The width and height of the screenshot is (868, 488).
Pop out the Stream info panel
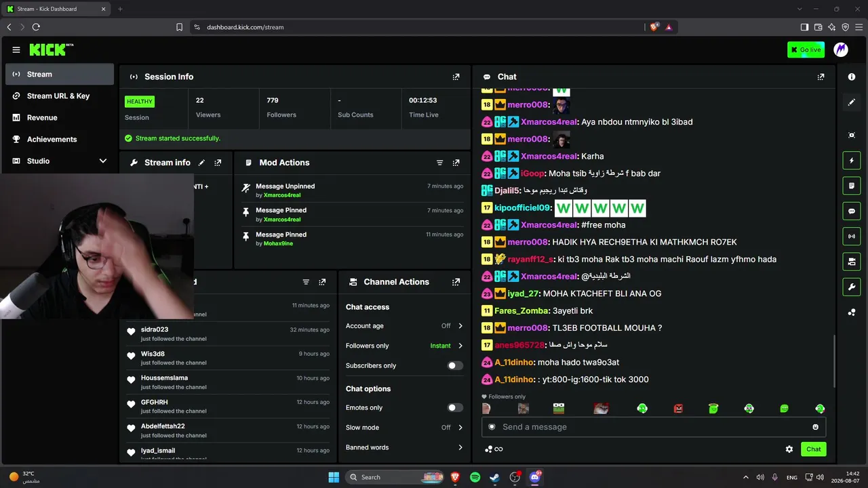pos(218,163)
